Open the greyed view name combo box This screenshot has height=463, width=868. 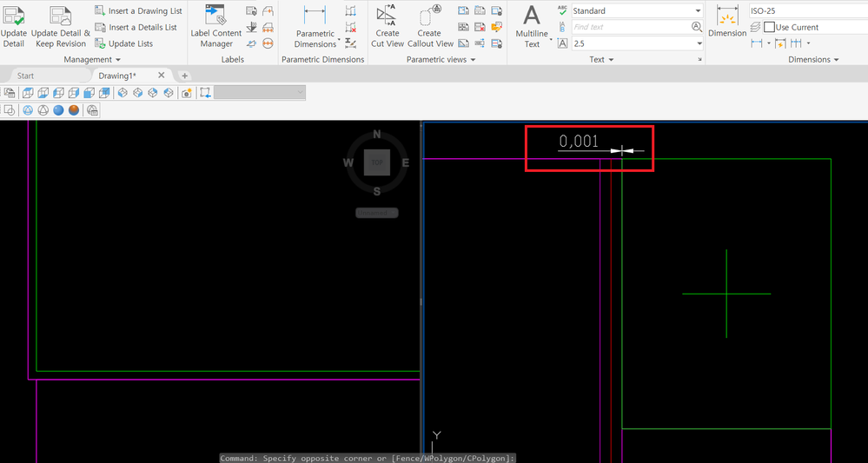(260, 93)
